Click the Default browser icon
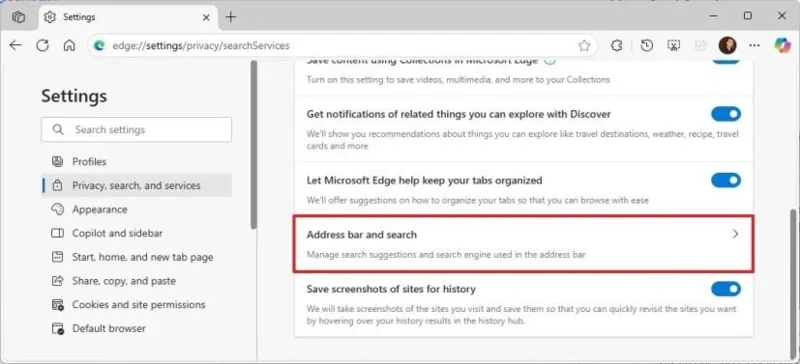 coord(58,329)
